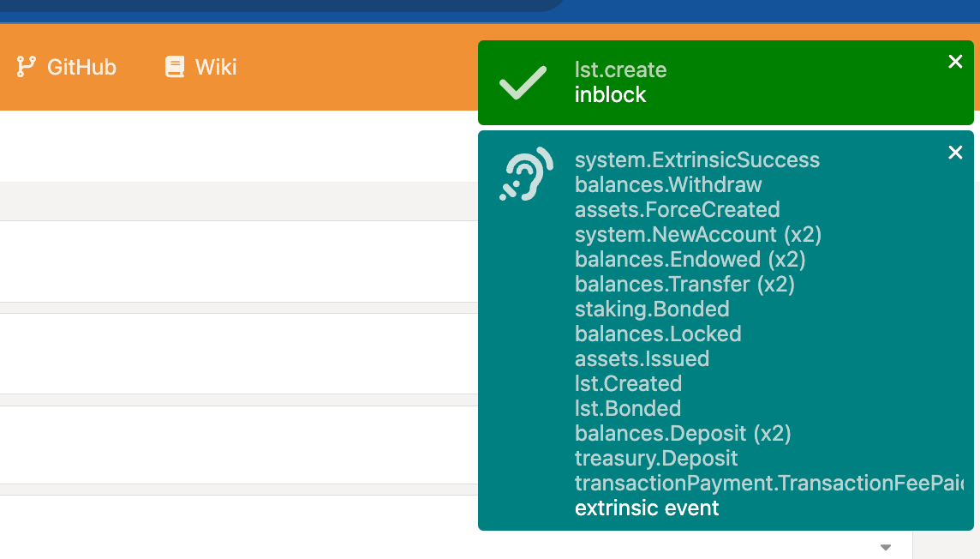This screenshot has width=980, height=559.
Task: Click the Wiki book icon
Action: click(175, 67)
